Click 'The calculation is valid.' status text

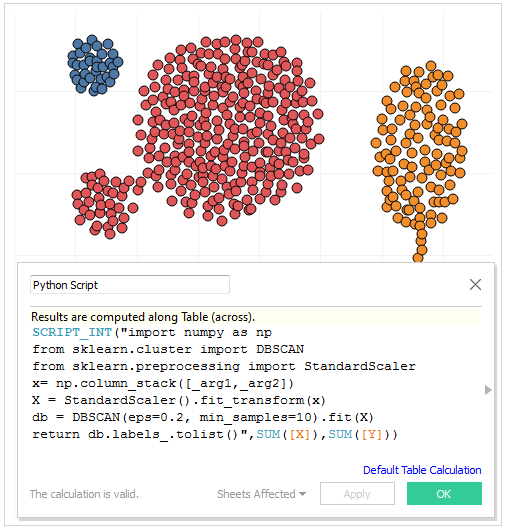(84, 494)
